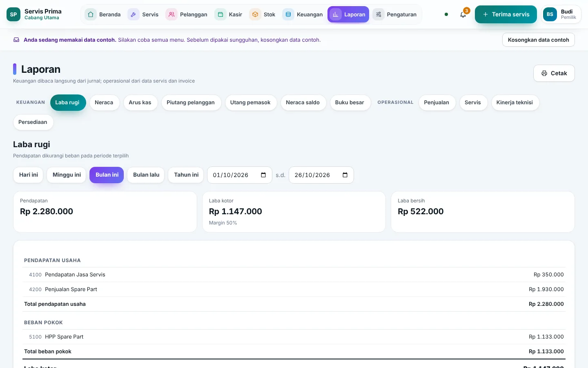Click the Terima servis button
The width and height of the screenshot is (588, 368).
point(506,14)
